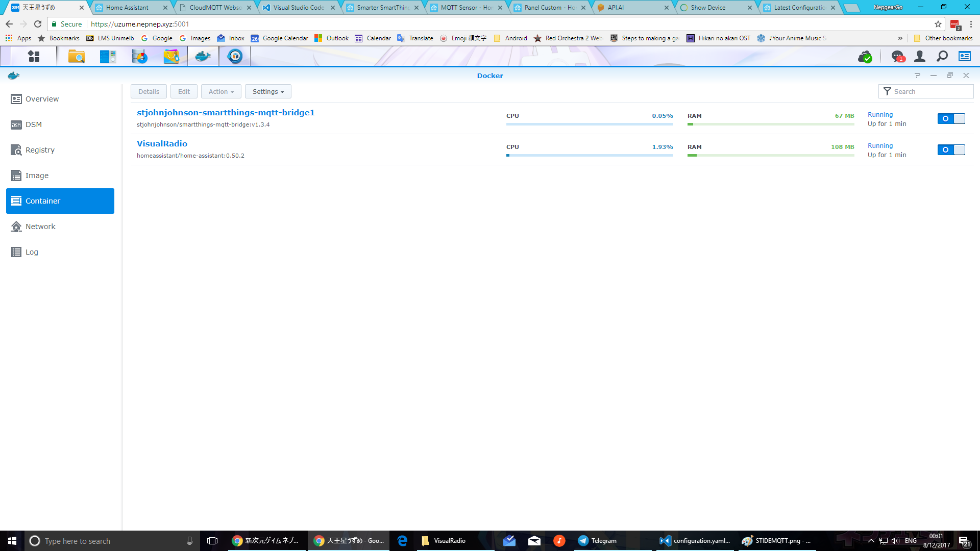980x551 pixels.
Task: Show more bookmarks via the chevron
Action: coord(900,38)
